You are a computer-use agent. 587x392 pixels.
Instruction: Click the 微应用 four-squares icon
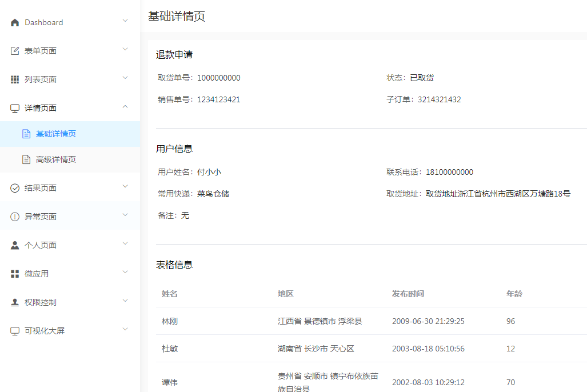15,274
